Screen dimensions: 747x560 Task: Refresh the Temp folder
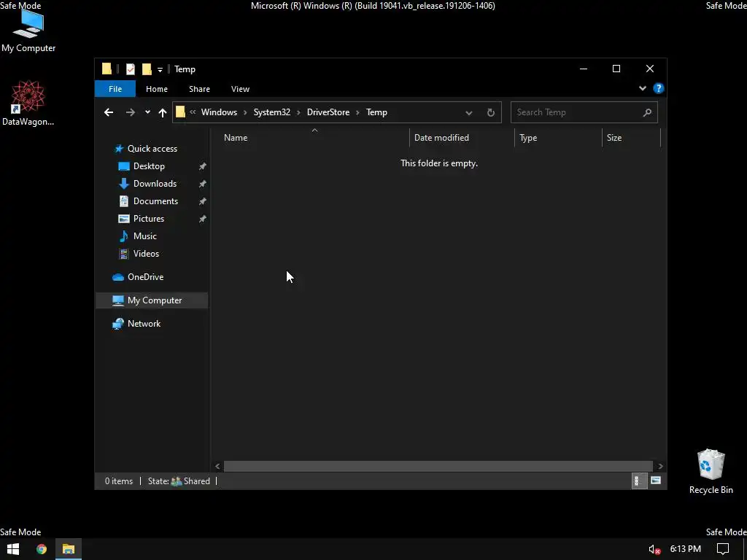(491, 113)
